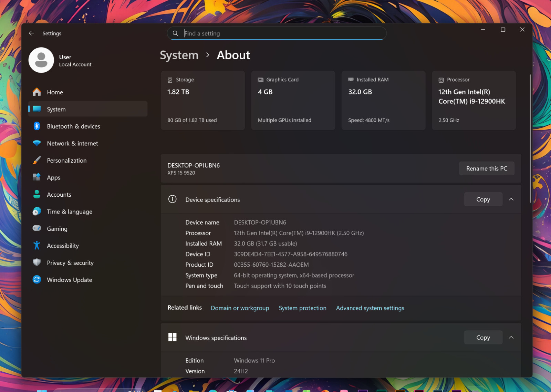Select PC name heading above XPS 15 9520

(194, 165)
